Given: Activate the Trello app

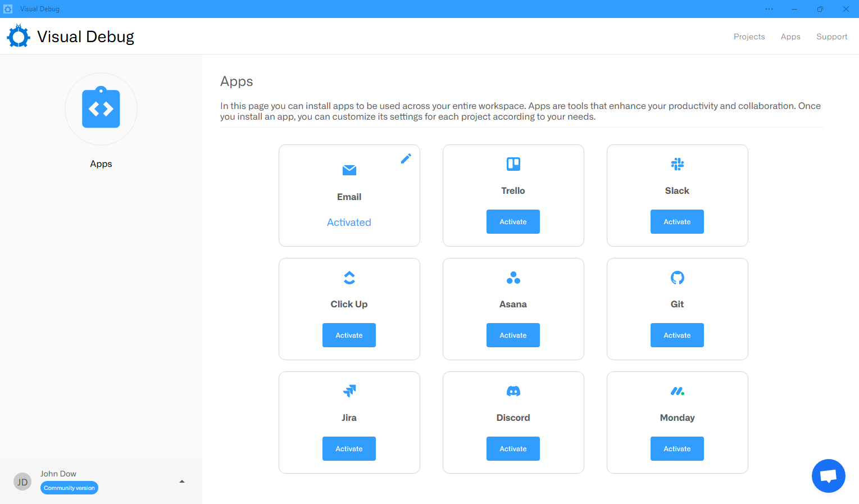Looking at the screenshot, I should tap(513, 221).
